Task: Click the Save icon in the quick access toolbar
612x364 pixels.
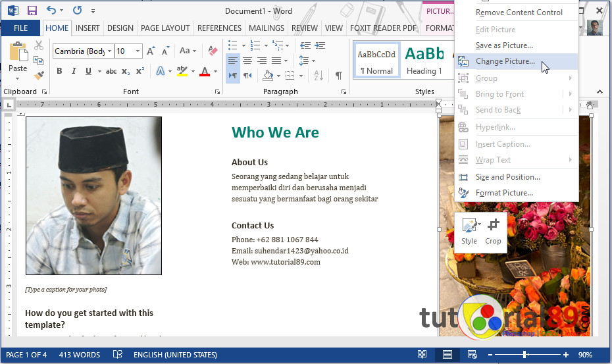Action: [x=32, y=11]
